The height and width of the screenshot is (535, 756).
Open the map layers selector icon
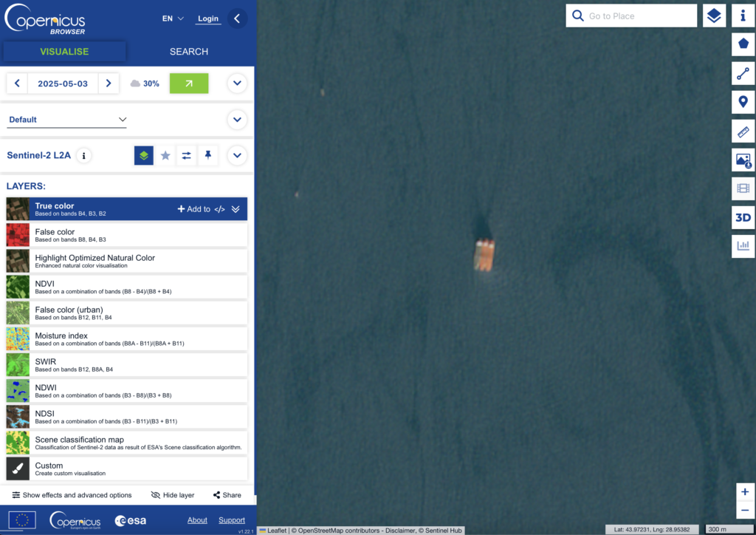click(x=713, y=16)
